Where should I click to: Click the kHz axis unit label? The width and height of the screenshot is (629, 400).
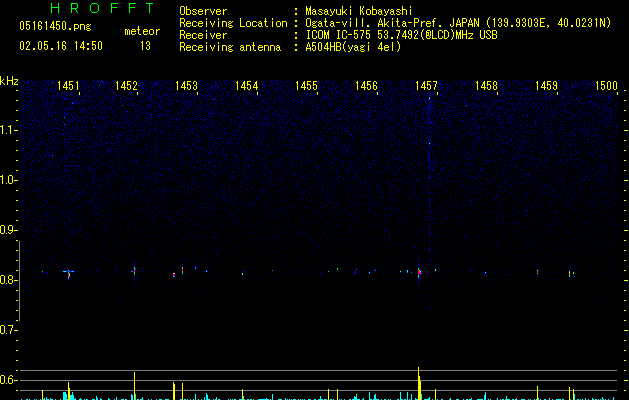9,81
